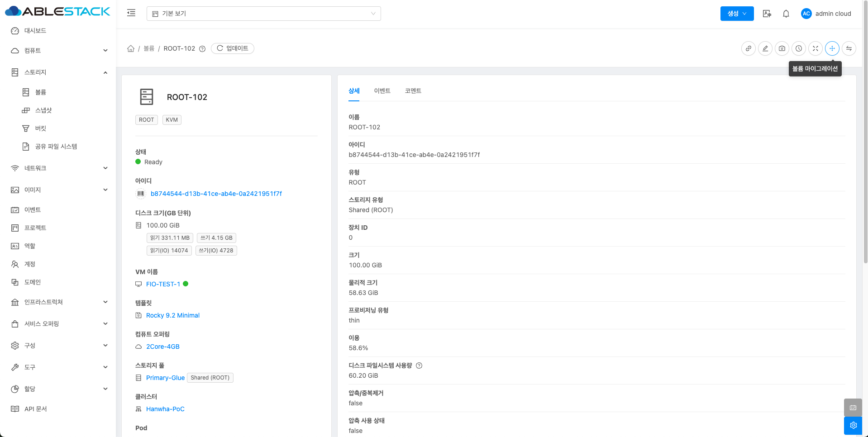Click the blue settings gear button
This screenshot has width=868, height=437.
point(853,425)
